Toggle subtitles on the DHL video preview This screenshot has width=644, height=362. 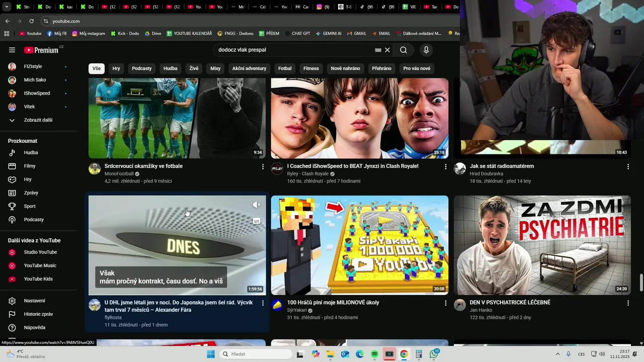(257, 221)
